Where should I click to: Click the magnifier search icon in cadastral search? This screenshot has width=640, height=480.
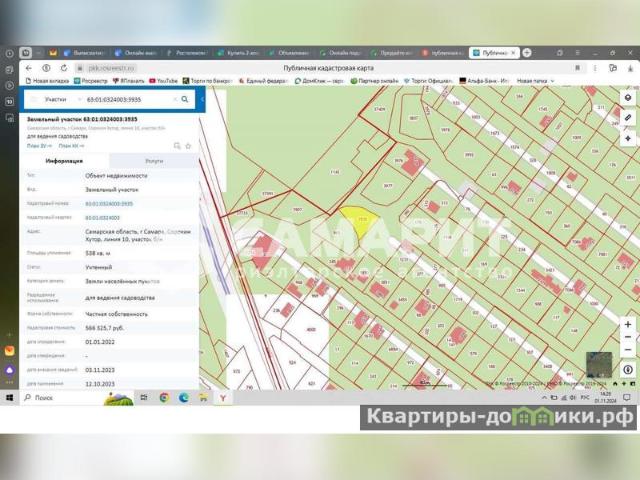coord(185,99)
